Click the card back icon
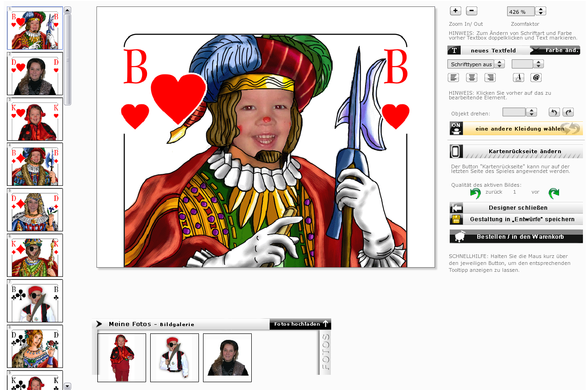This screenshot has width=588, height=390. 456,151
